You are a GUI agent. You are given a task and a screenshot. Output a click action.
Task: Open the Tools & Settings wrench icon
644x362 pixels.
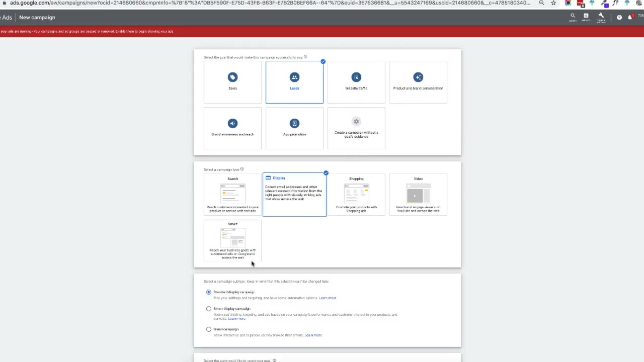pyautogui.click(x=601, y=17)
